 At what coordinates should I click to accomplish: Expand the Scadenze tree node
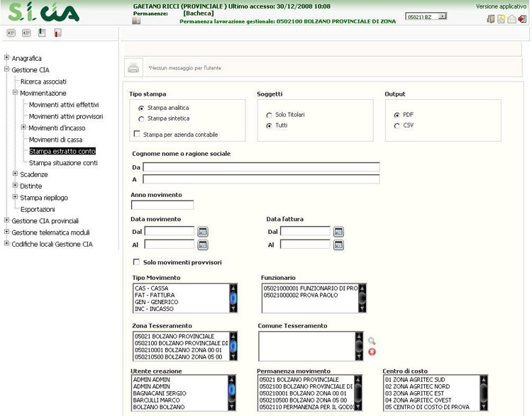point(15,173)
